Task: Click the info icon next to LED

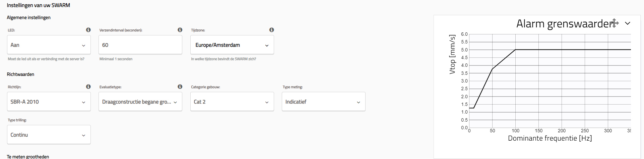Action: click(x=88, y=30)
